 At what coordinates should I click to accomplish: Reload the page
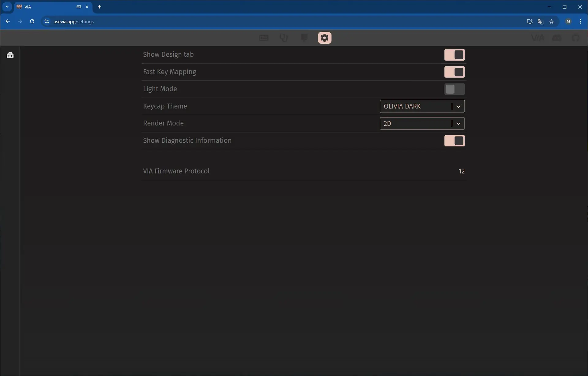[32, 21]
